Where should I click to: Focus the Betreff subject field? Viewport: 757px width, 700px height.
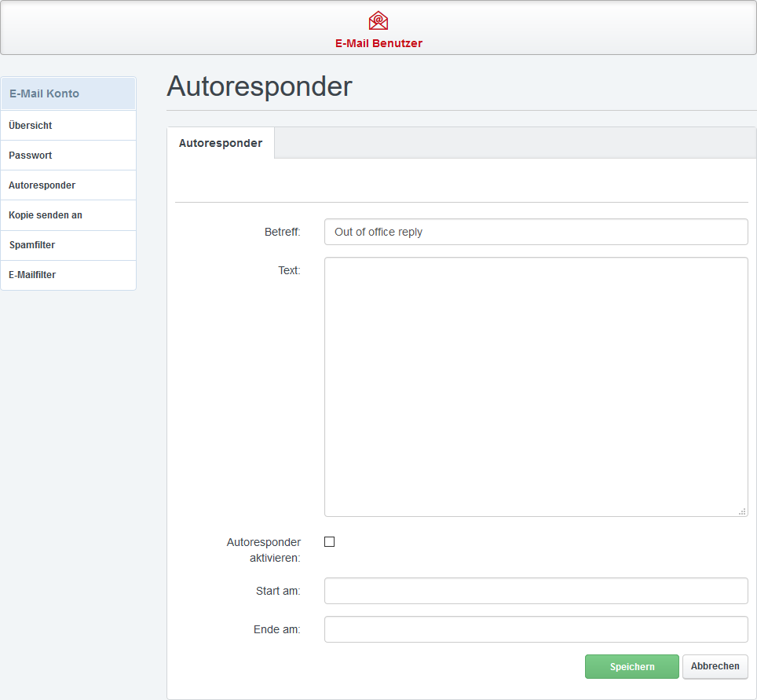pos(536,232)
